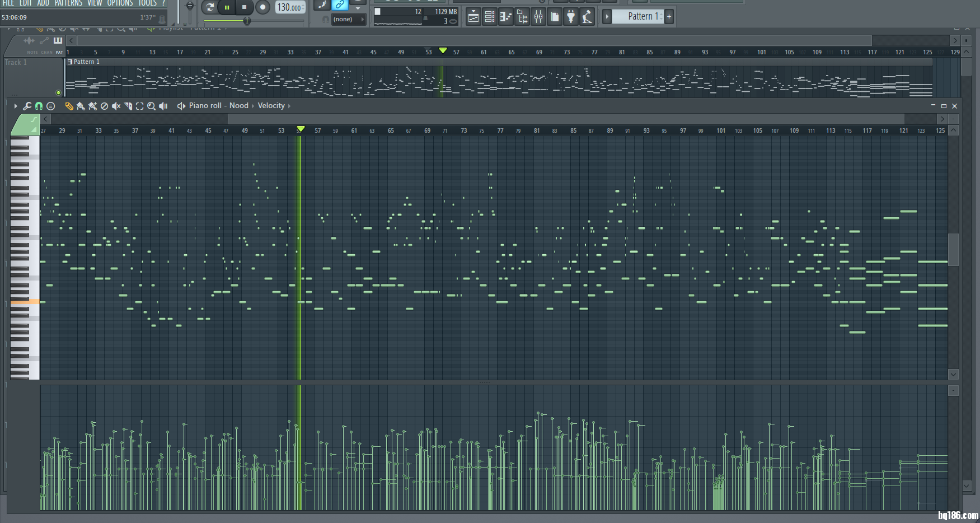Choose the Select marquee tool
This screenshot has height=523, width=980.
click(x=139, y=106)
